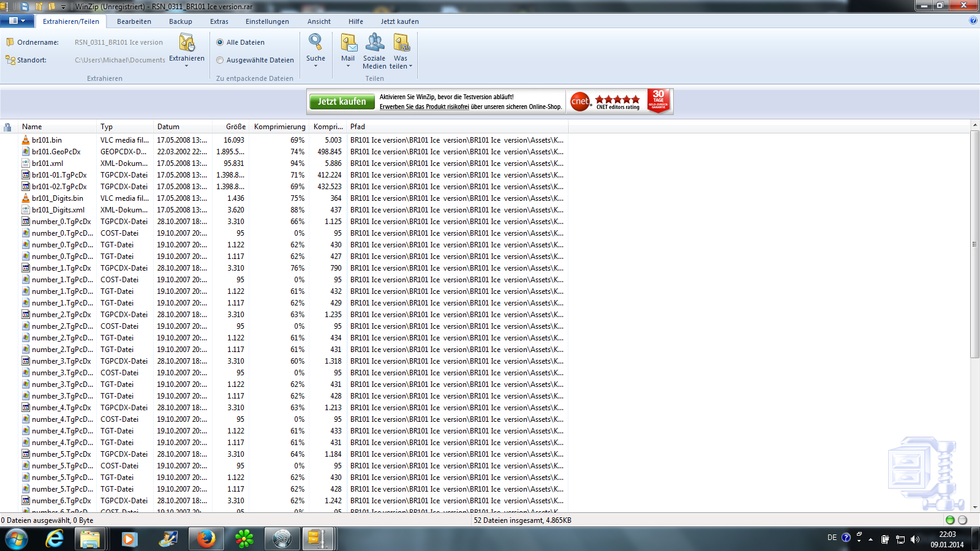The height and width of the screenshot is (551, 980).
Task: Select the Ausgewählte Dateien radio button
Action: pyautogui.click(x=220, y=60)
